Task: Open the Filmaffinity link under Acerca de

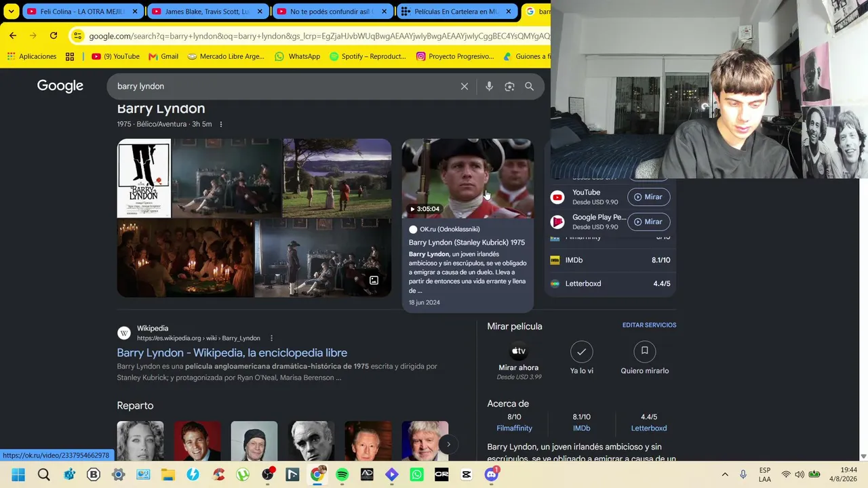Action: tap(514, 428)
